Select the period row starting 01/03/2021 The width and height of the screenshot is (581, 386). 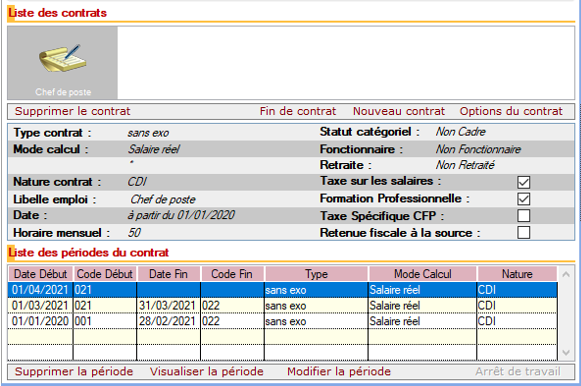tap(283, 306)
